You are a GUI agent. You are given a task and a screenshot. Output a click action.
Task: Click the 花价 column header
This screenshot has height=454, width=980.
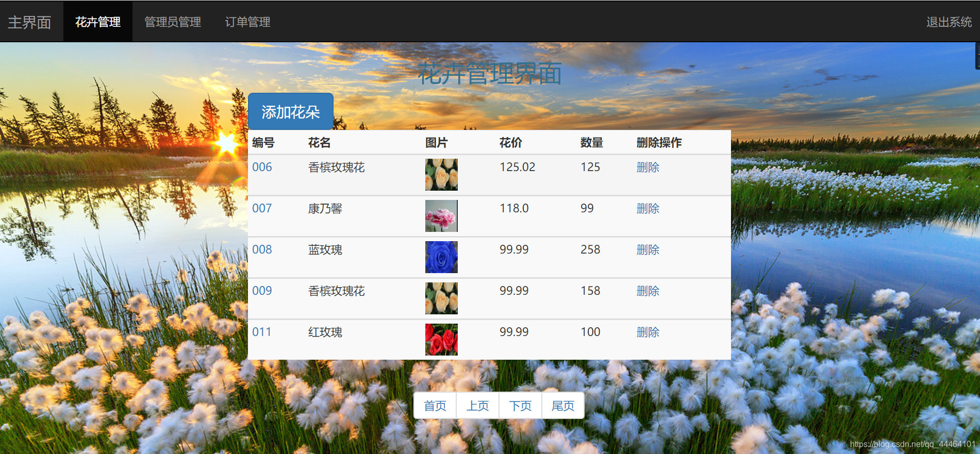tap(511, 143)
